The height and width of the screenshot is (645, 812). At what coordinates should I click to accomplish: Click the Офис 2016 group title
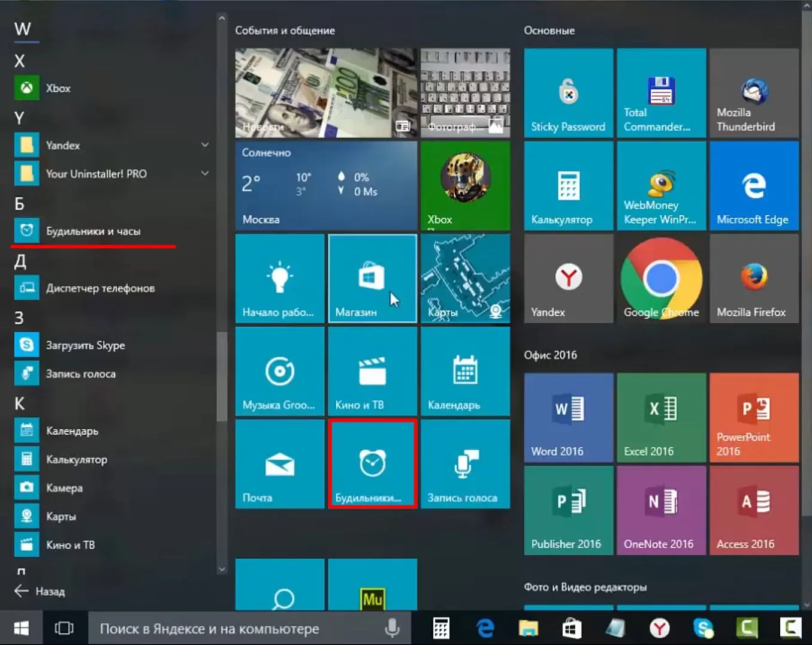click(551, 355)
